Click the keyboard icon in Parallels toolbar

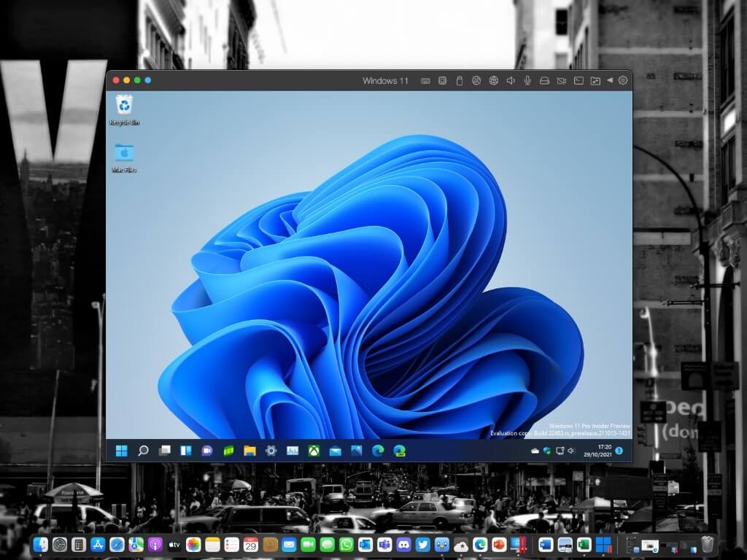(x=425, y=81)
